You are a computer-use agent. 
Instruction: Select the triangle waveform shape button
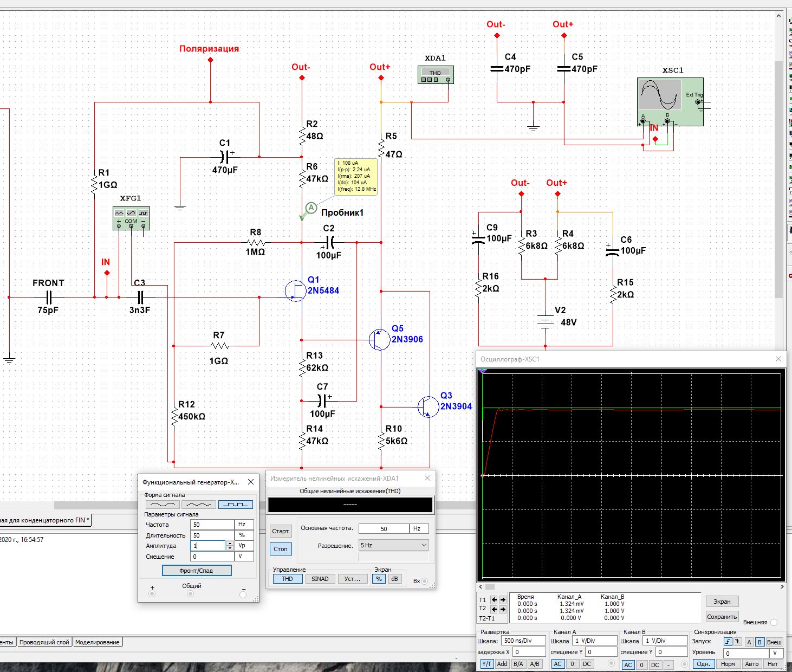click(199, 505)
